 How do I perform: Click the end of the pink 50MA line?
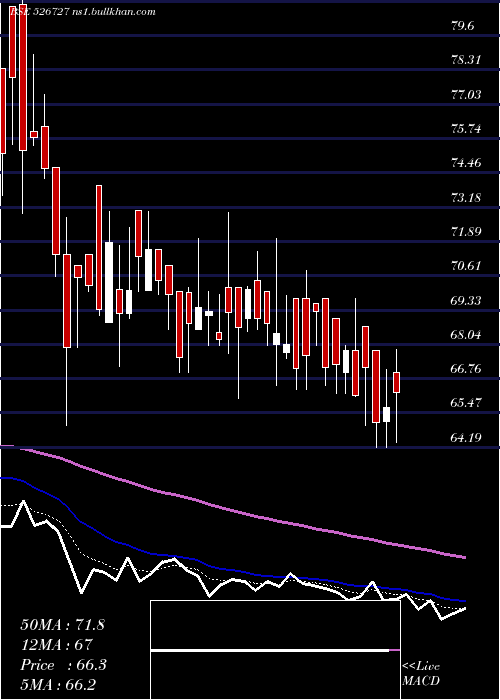(465, 557)
